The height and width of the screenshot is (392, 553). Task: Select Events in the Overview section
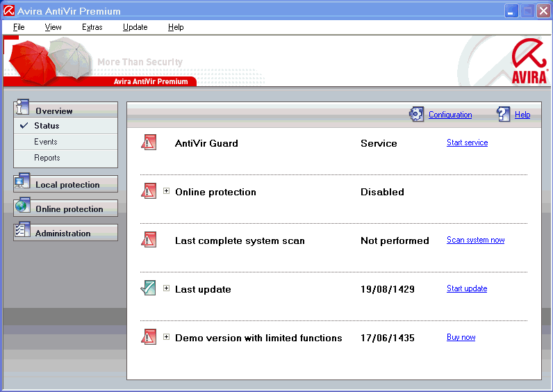click(46, 142)
